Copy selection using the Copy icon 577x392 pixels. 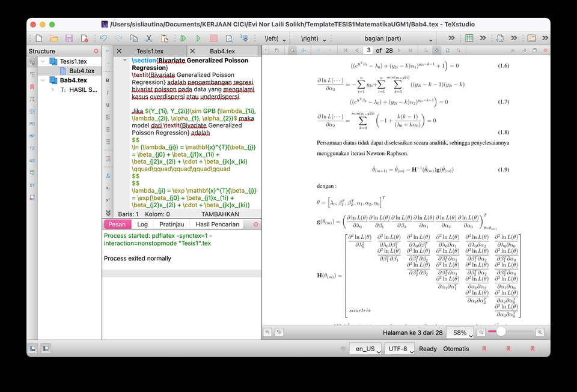133,38
